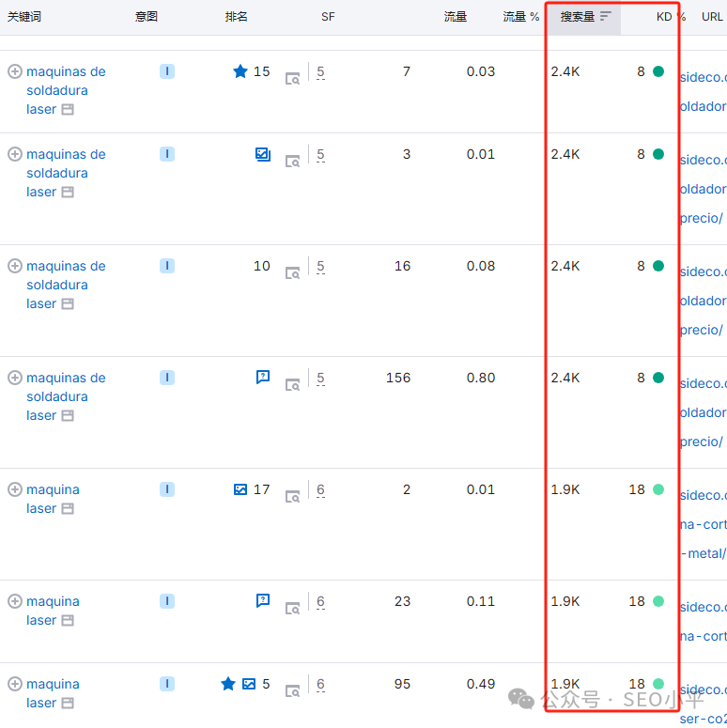Open maquinas de soldadura laser link, rank 10
The width and height of the screenshot is (727, 728).
tap(66, 285)
